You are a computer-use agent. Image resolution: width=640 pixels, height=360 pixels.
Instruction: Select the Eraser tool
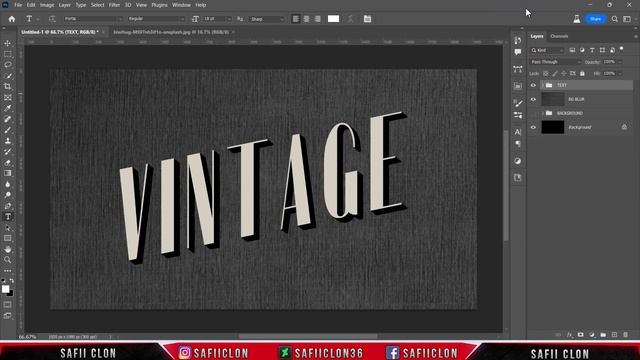pos(8,162)
